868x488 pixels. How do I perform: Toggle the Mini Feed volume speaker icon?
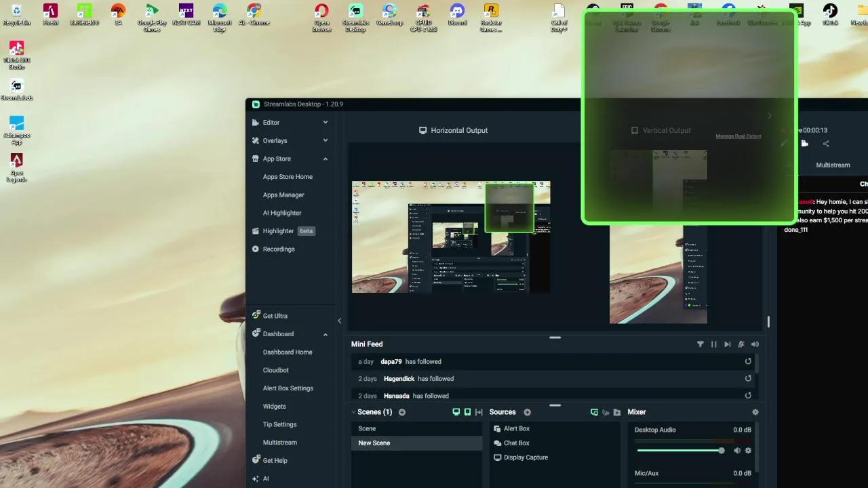[x=755, y=344]
